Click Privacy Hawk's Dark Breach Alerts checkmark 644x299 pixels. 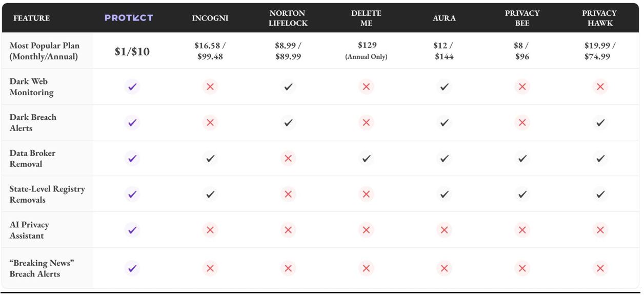pos(600,123)
